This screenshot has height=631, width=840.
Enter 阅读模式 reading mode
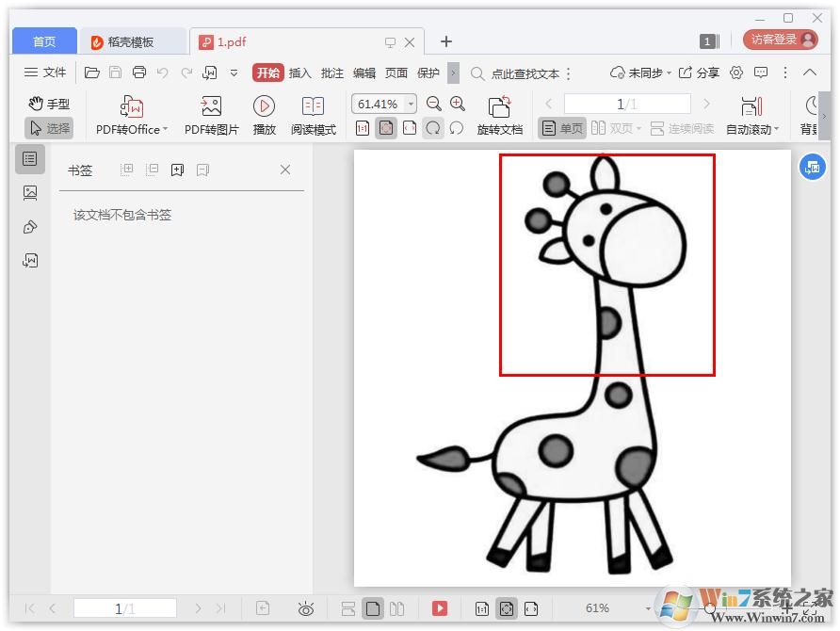(313, 113)
